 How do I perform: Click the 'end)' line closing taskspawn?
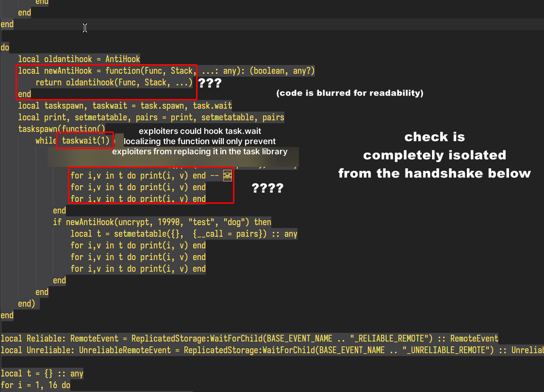point(27,304)
